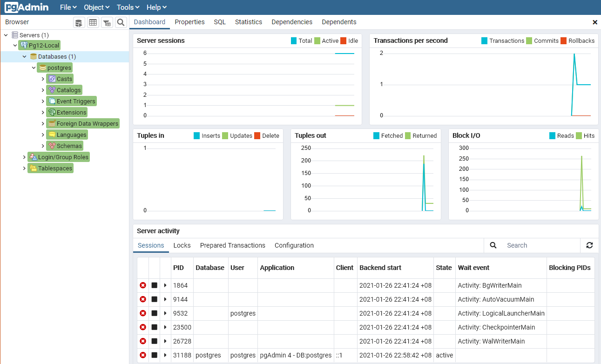Terminate session with PID 1864
The height and width of the screenshot is (364, 601).
pos(143,285)
